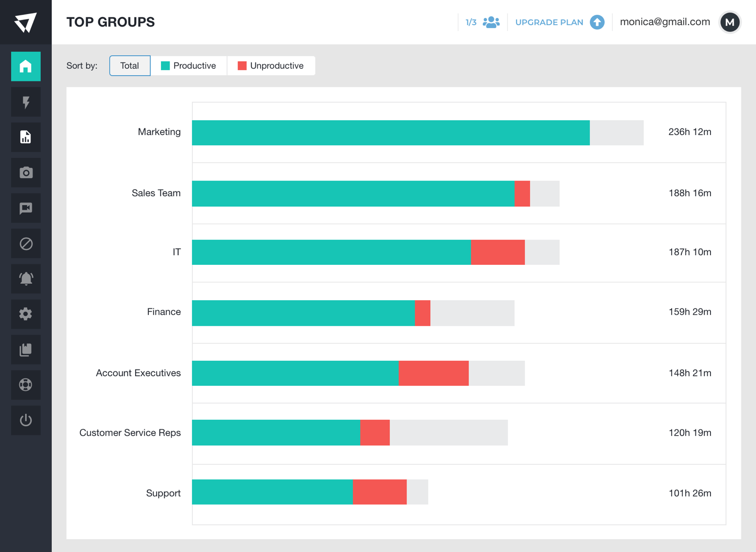Click the power logout icon
Image resolution: width=756 pixels, height=552 pixels.
click(x=26, y=420)
